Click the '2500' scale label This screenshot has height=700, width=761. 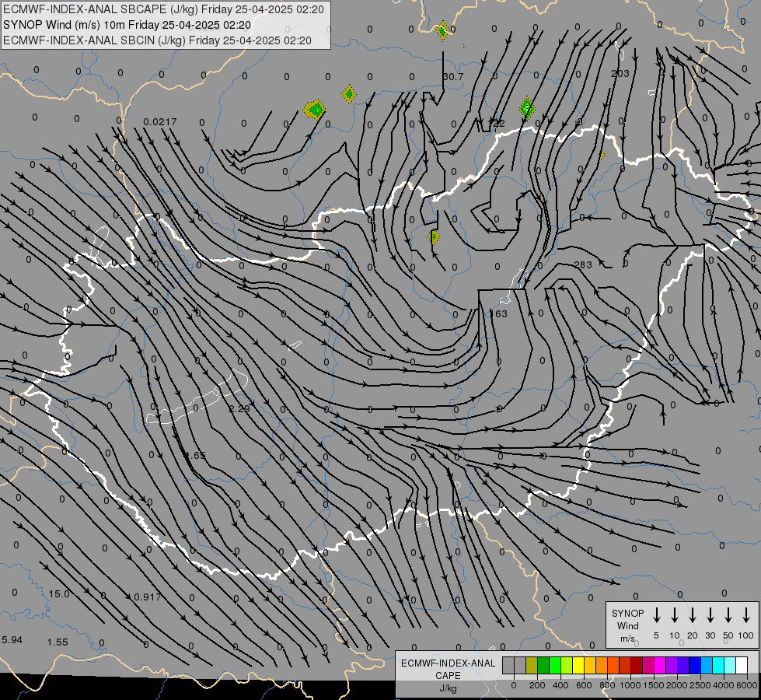pyautogui.click(x=700, y=685)
